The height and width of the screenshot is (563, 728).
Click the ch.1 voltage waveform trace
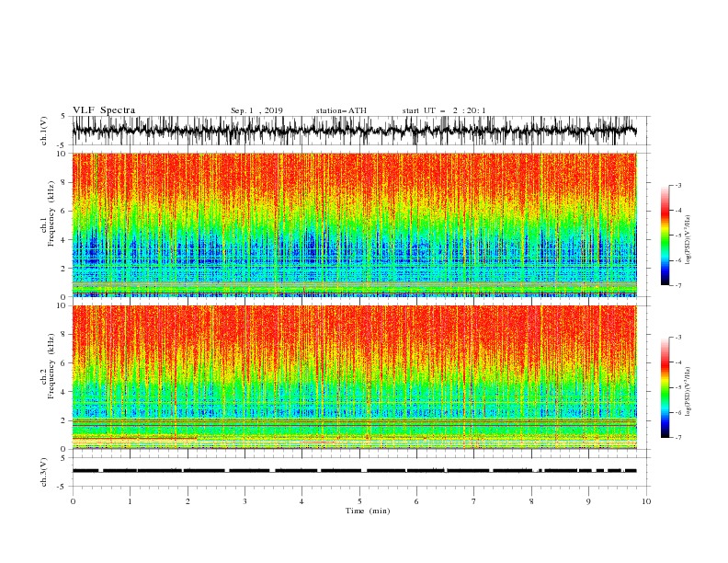[x=354, y=131]
